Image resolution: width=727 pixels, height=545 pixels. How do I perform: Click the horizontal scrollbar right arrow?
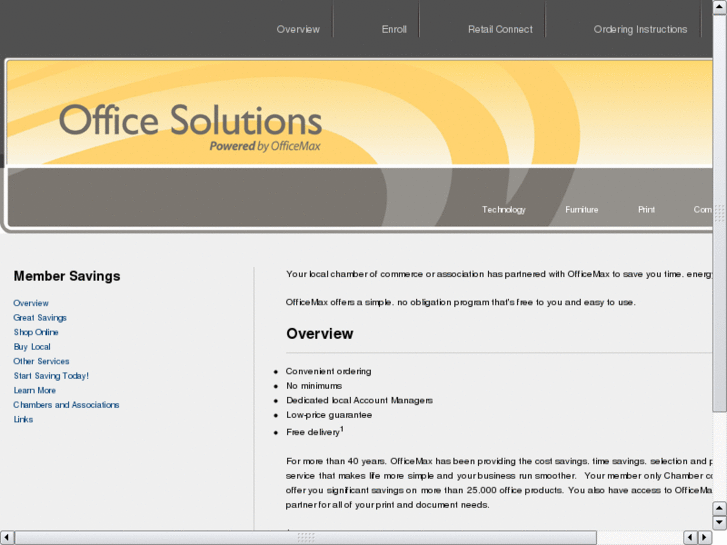coord(705,537)
